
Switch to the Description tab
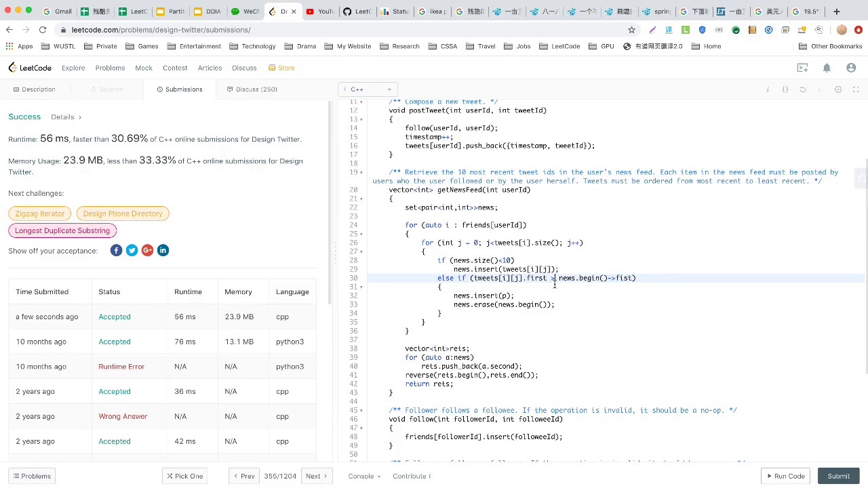[x=34, y=89]
